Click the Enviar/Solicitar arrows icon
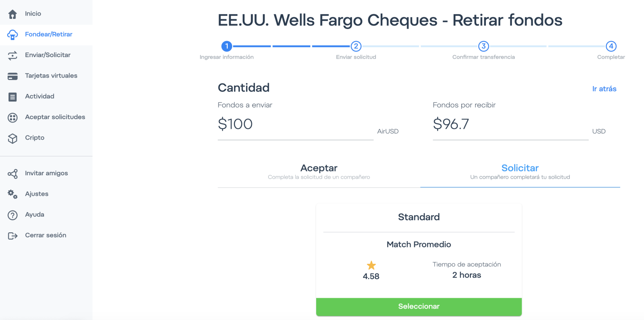 (13, 55)
